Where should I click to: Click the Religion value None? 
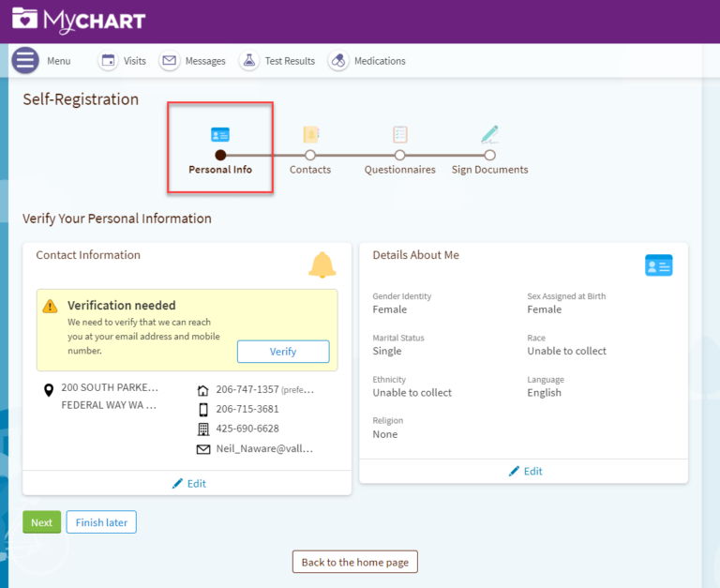pyautogui.click(x=385, y=434)
